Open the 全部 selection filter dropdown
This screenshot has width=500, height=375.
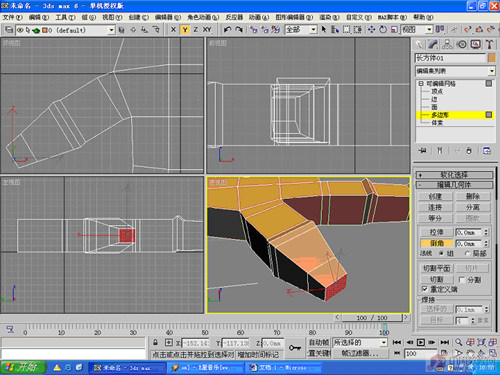(313, 30)
